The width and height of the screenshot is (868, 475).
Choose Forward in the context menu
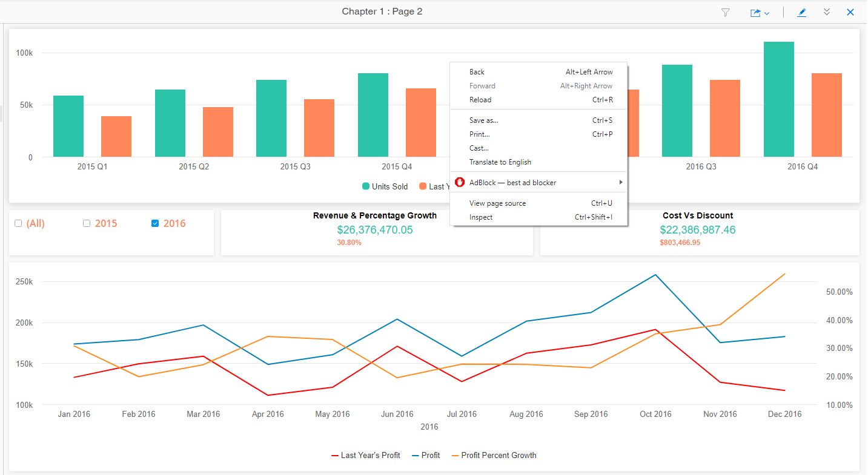point(539,86)
